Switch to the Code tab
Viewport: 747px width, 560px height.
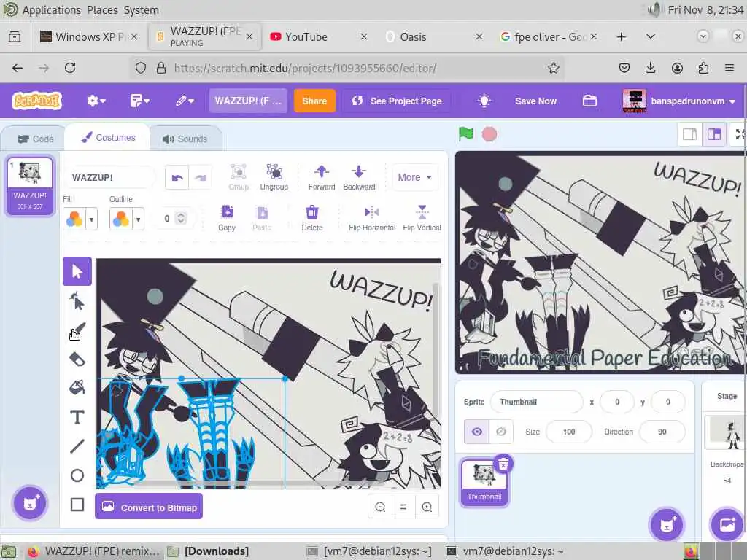tap(35, 139)
